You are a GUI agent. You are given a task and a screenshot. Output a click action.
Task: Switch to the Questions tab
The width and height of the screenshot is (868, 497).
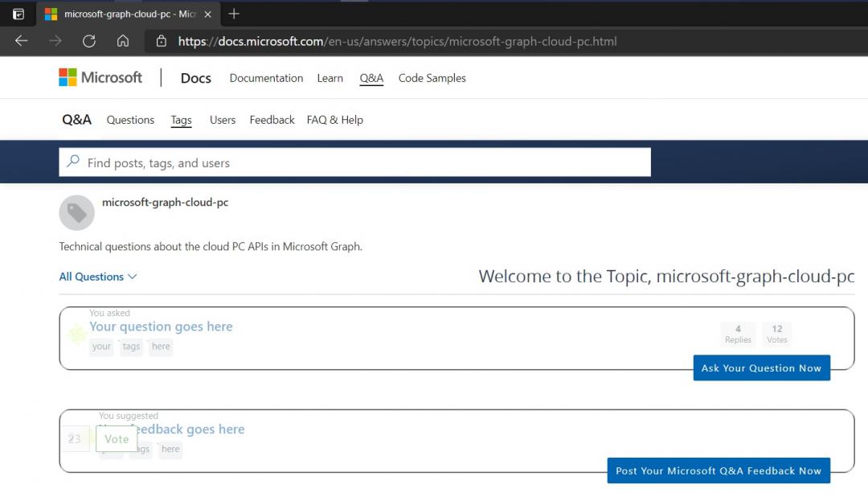[130, 120]
